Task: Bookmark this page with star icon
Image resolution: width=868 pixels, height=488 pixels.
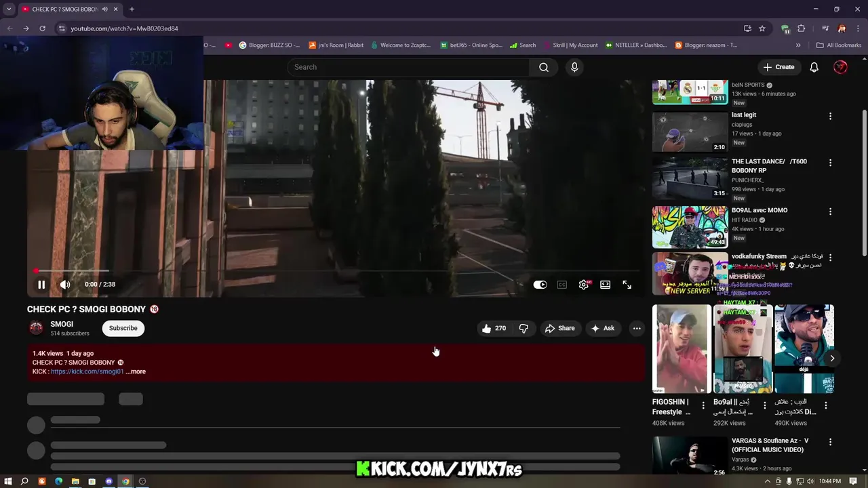Action: (762, 28)
